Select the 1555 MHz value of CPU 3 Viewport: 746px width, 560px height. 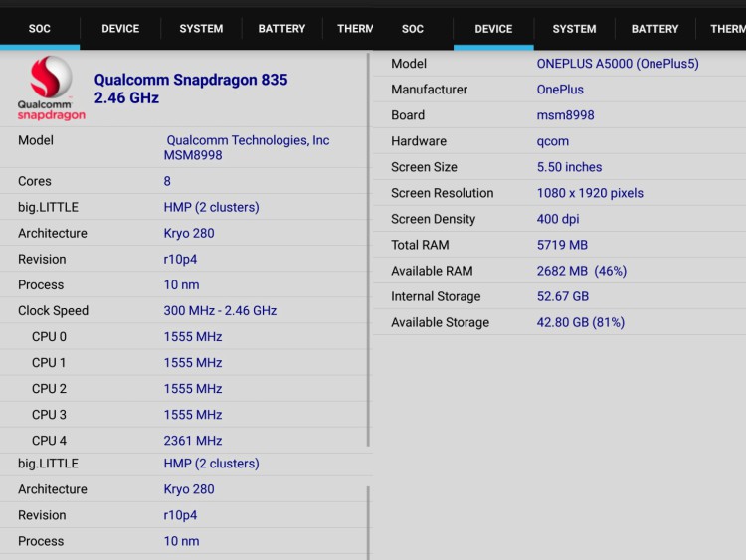pos(193,415)
